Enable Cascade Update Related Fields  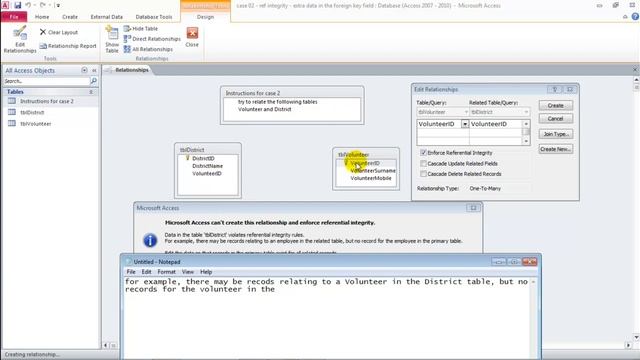(x=423, y=163)
